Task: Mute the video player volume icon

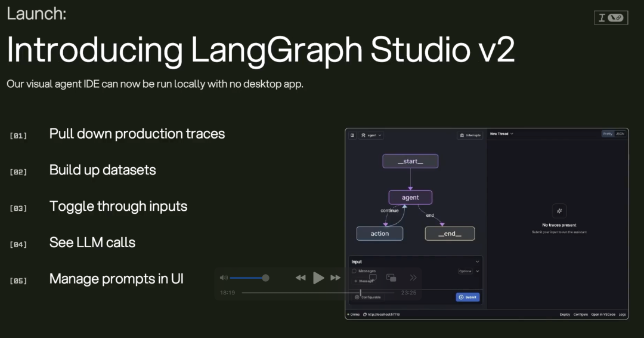Action: click(x=224, y=278)
